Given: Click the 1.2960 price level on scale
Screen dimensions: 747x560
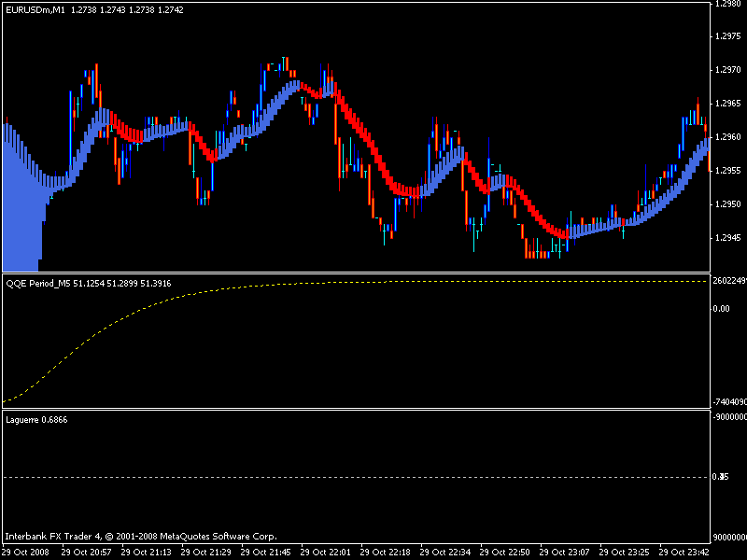Looking at the screenshot, I should point(728,137).
